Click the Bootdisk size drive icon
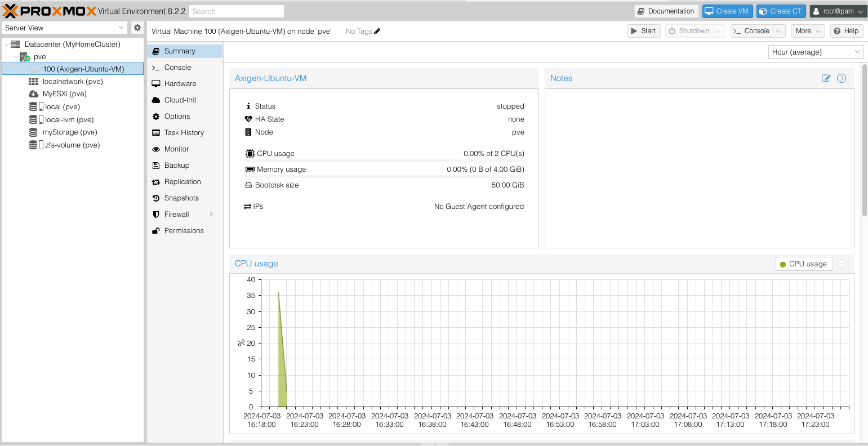The height and width of the screenshot is (446, 868). click(248, 185)
